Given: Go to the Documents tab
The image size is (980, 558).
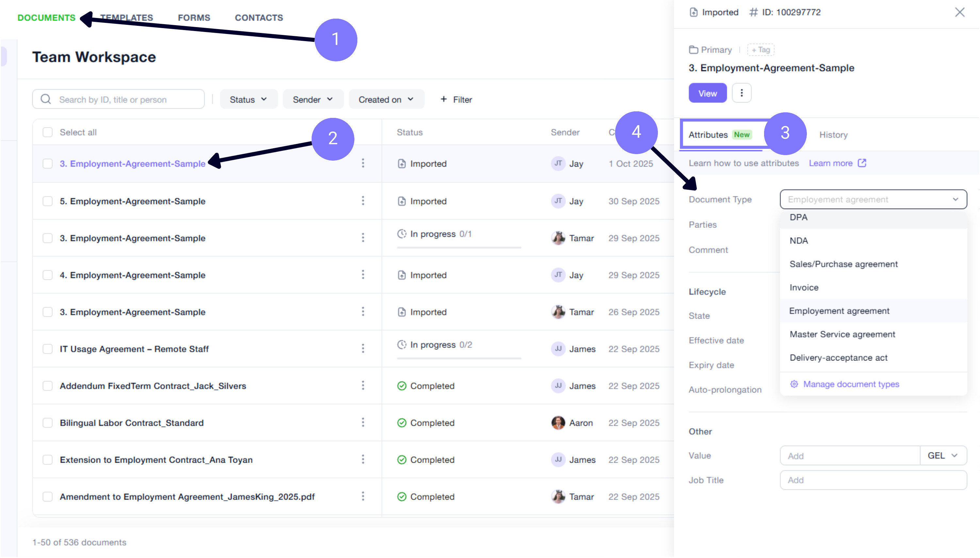Looking at the screenshot, I should [46, 18].
